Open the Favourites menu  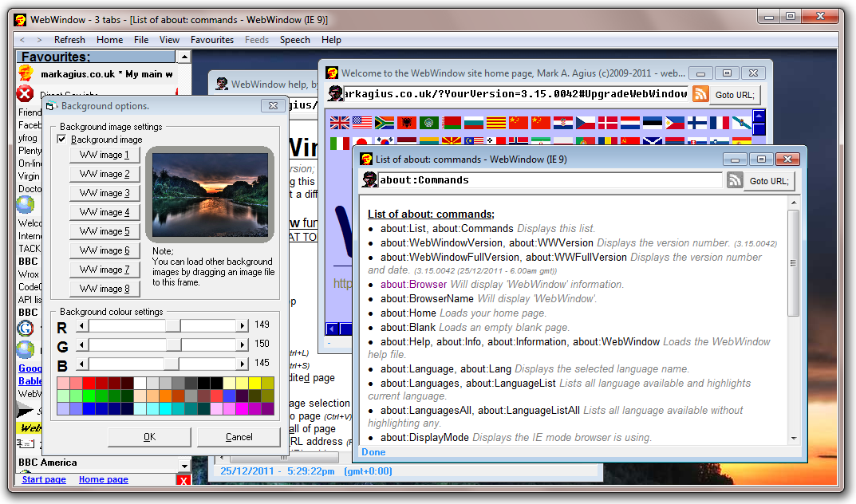point(212,39)
